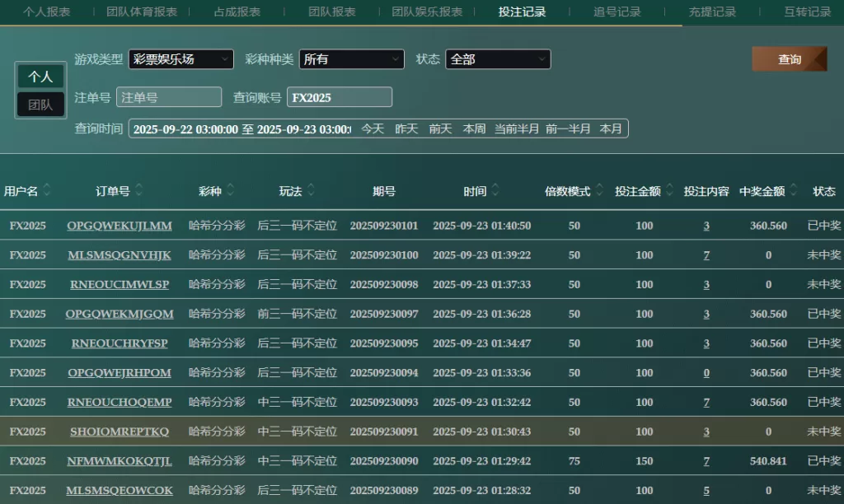
Task: Sort by 中奖金额 column arrows
Action: [x=793, y=191]
